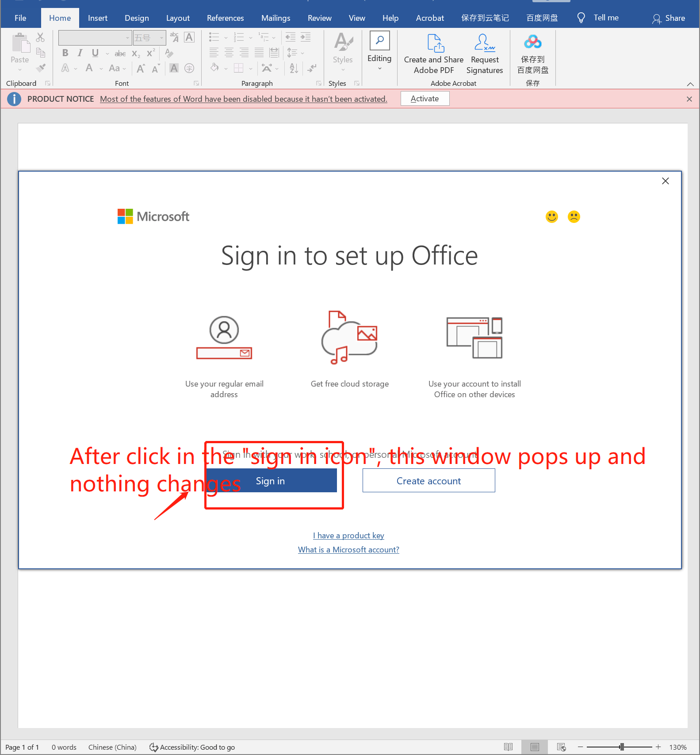
Task: Click the frowning face feedback icon
Action: 574,217
